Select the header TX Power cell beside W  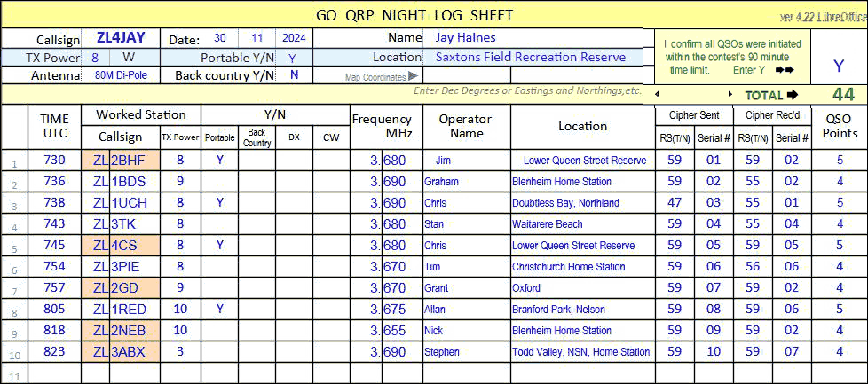click(95, 58)
